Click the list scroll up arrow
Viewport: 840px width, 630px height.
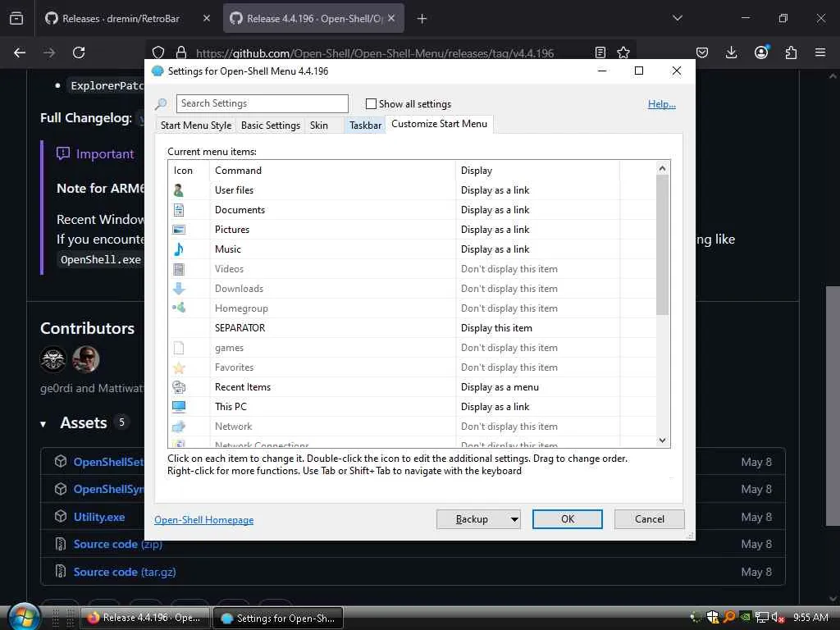[662, 168]
